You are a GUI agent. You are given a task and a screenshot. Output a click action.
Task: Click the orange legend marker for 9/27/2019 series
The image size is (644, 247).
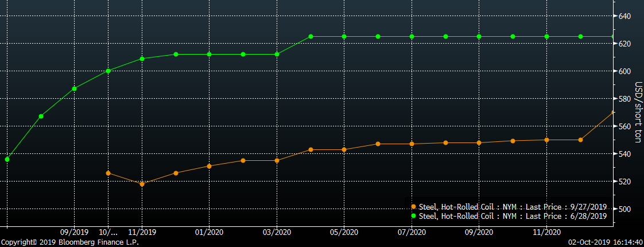pos(414,207)
